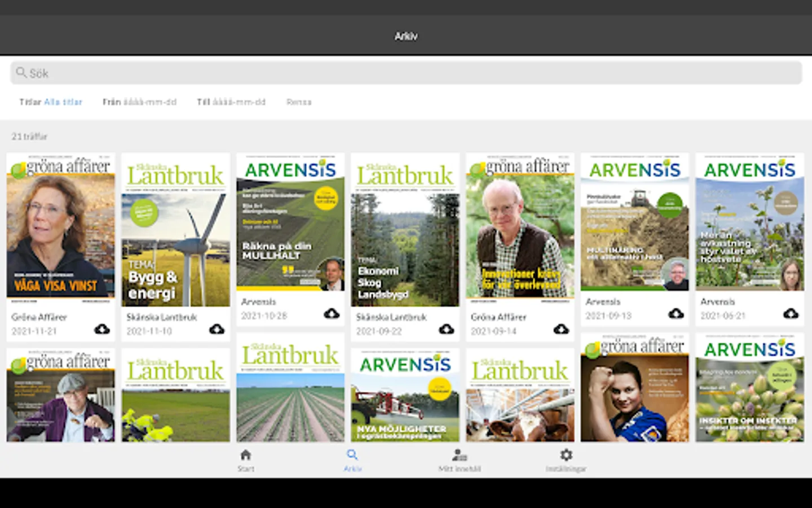This screenshot has height=508, width=812.
Task: Click date text 2021-09-22
Action: click(x=379, y=331)
